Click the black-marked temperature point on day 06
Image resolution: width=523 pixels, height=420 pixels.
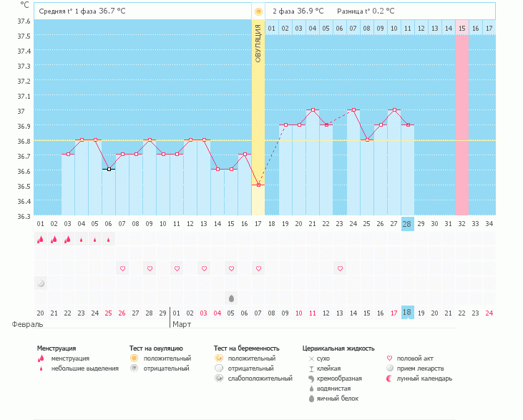coord(109,170)
